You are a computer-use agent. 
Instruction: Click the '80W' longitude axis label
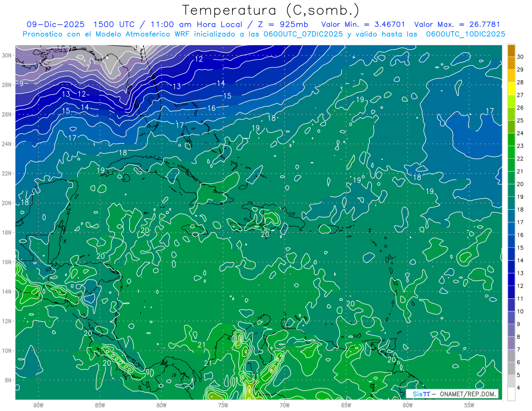pos(161,405)
